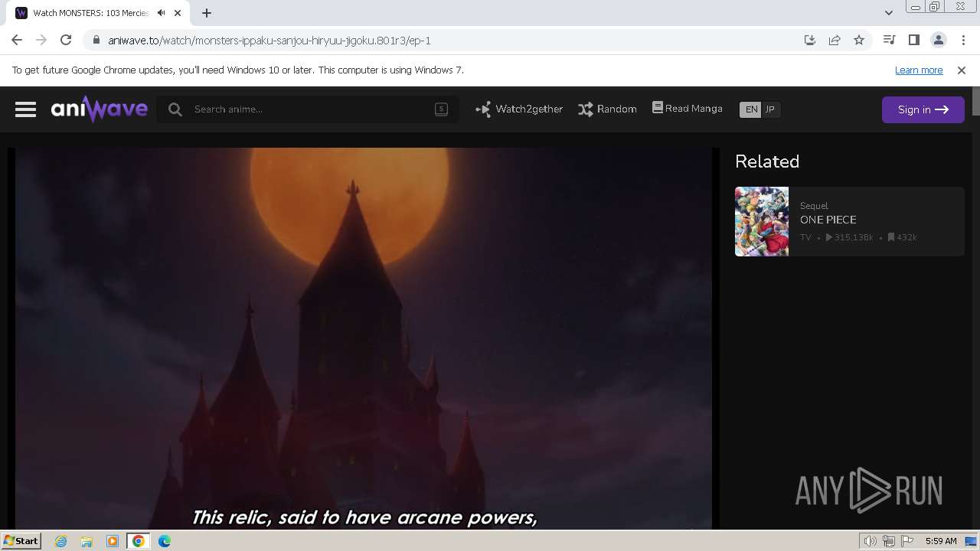Open Watch2gether

tap(519, 109)
